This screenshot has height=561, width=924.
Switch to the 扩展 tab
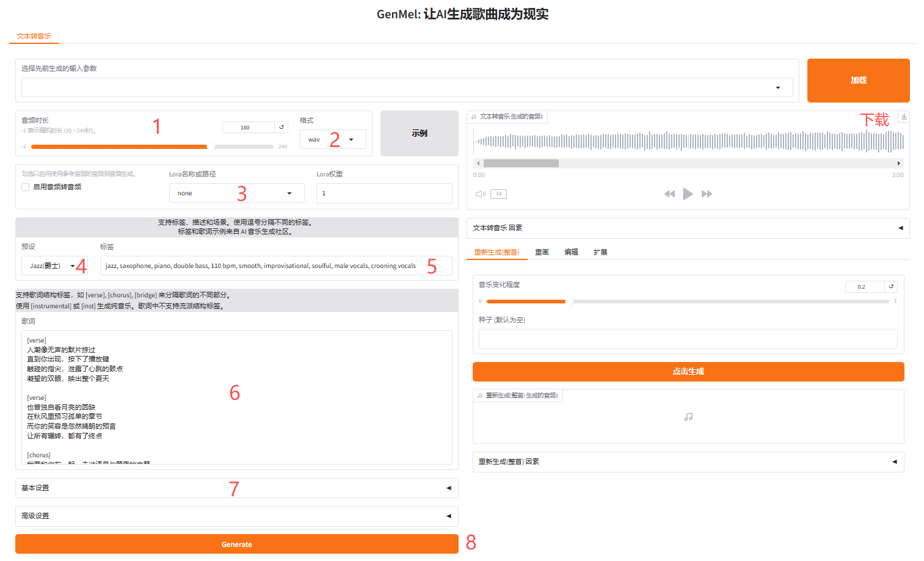[x=600, y=252]
